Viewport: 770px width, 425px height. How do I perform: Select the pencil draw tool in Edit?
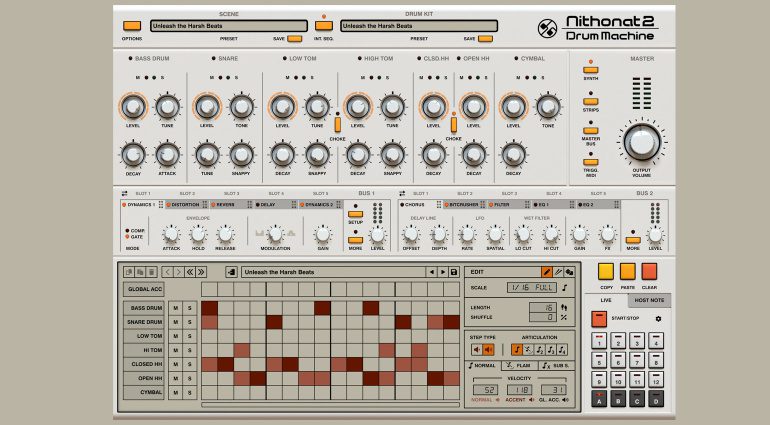tap(546, 271)
